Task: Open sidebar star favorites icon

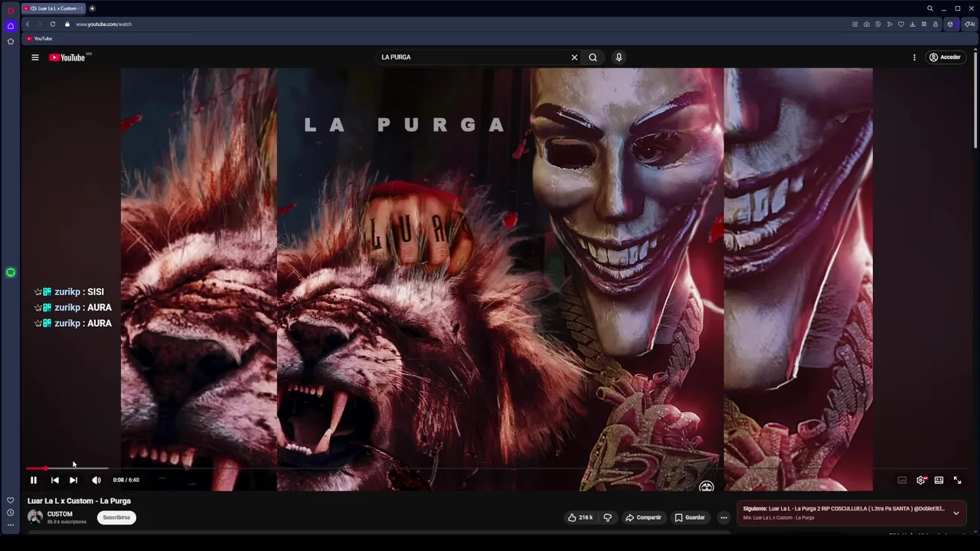Action: pos(11,41)
